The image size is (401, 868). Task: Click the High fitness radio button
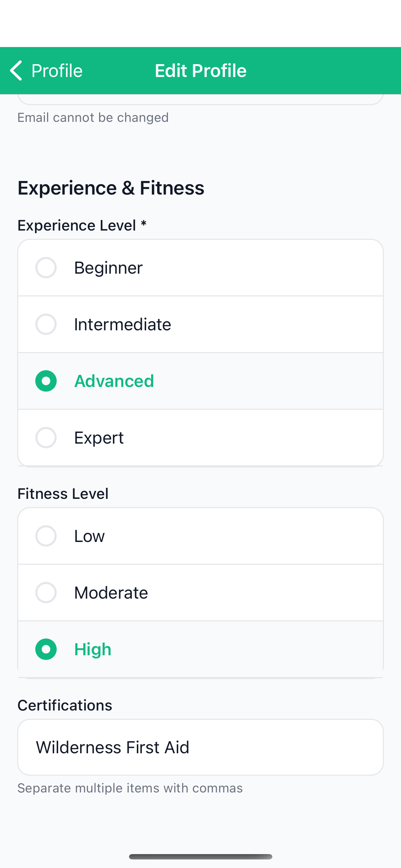[x=46, y=649]
